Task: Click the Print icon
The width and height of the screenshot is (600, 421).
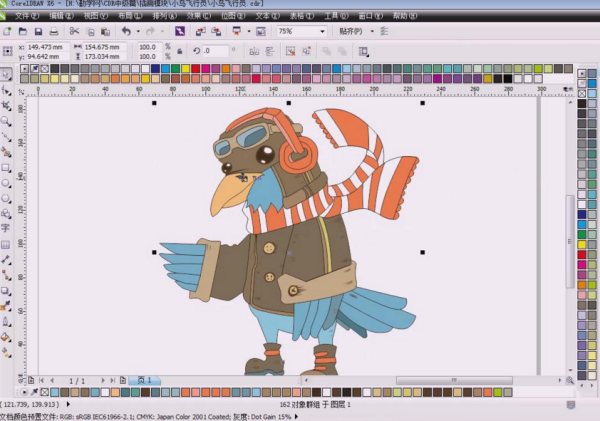Action: tap(54, 31)
